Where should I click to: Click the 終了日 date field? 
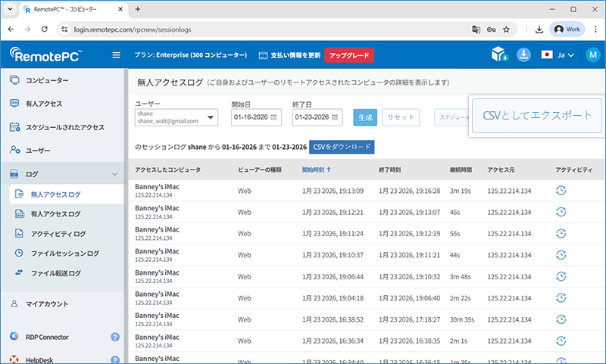(317, 117)
